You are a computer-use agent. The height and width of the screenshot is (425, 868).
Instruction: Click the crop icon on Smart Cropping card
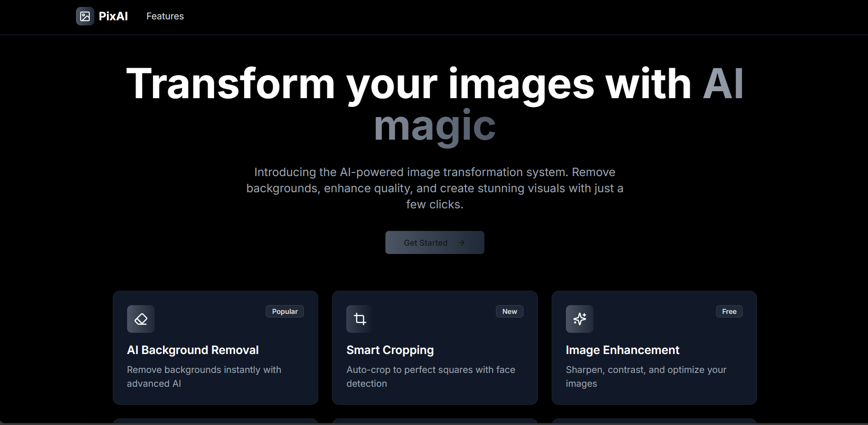360,319
